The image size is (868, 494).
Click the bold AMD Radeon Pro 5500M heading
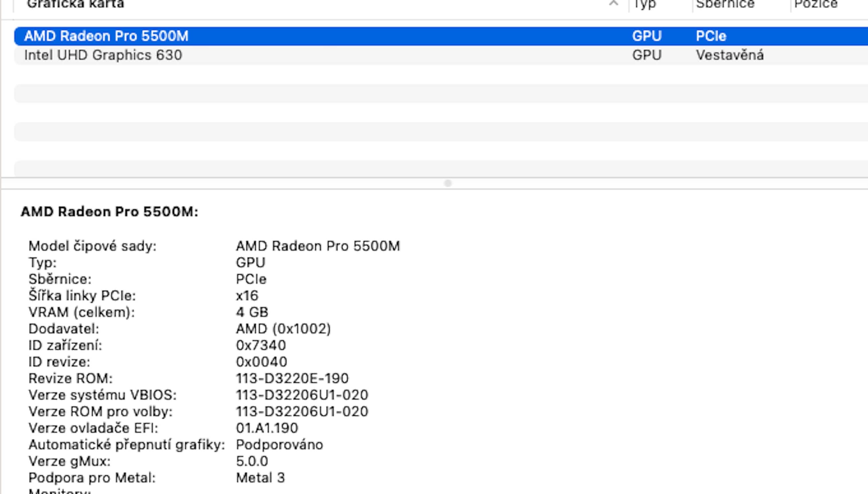click(x=109, y=212)
